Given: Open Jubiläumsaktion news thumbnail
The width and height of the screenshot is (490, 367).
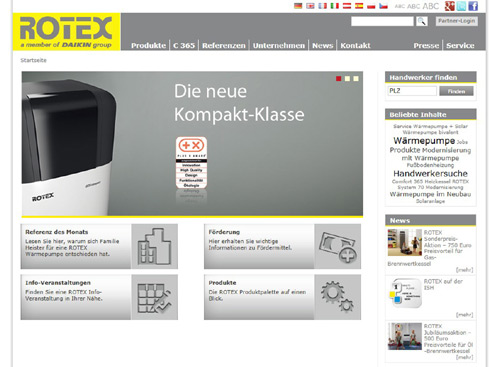Looking at the screenshot, I should pyautogui.click(x=405, y=336).
